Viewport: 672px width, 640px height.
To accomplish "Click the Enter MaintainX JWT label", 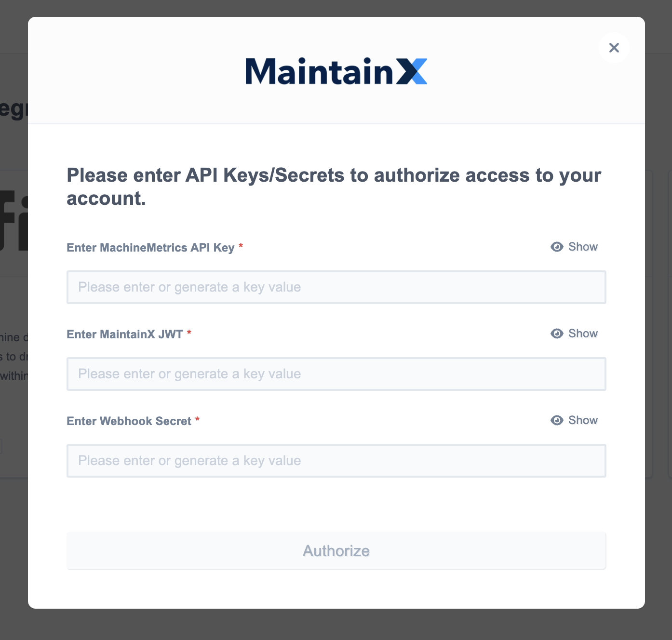I will click(125, 333).
